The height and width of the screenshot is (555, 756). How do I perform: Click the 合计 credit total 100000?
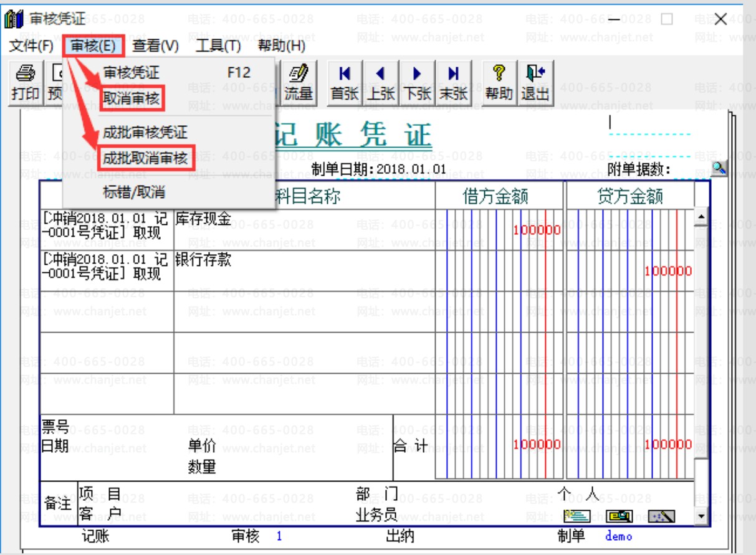click(668, 445)
